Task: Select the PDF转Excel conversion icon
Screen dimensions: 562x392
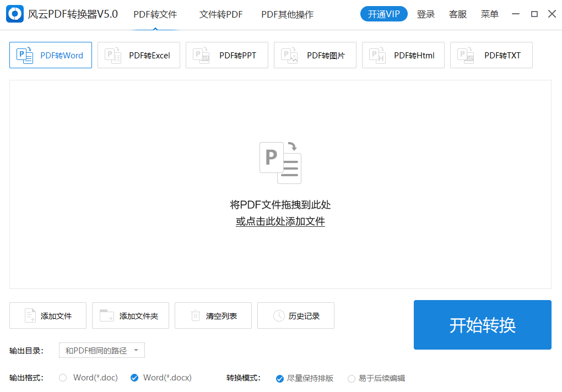Action: pyautogui.click(x=113, y=56)
